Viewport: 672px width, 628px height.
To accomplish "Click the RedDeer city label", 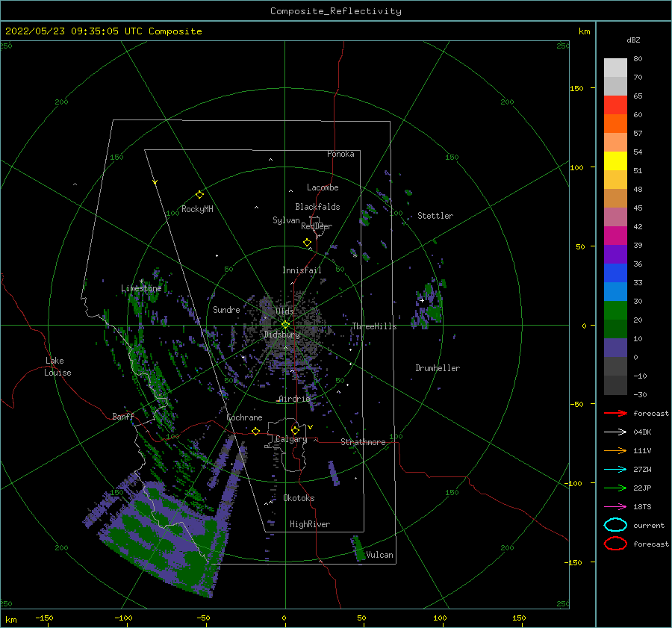I will pyautogui.click(x=317, y=226).
